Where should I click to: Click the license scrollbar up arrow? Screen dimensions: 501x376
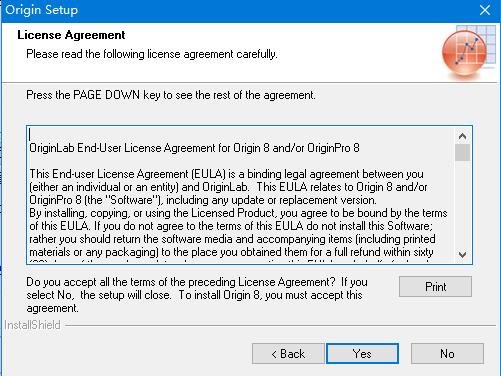462,136
